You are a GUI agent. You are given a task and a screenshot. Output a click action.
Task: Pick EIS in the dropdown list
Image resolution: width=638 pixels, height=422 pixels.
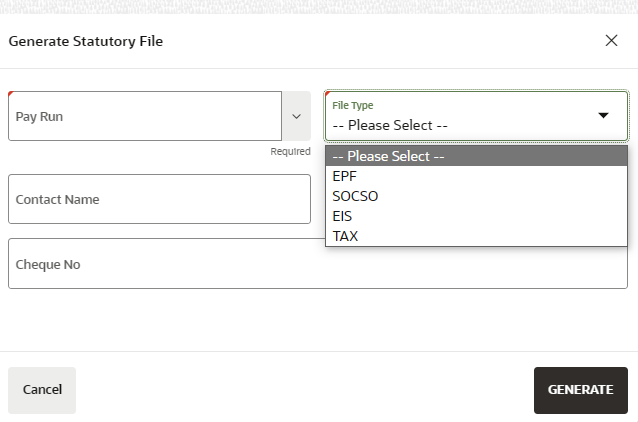click(x=343, y=216)
